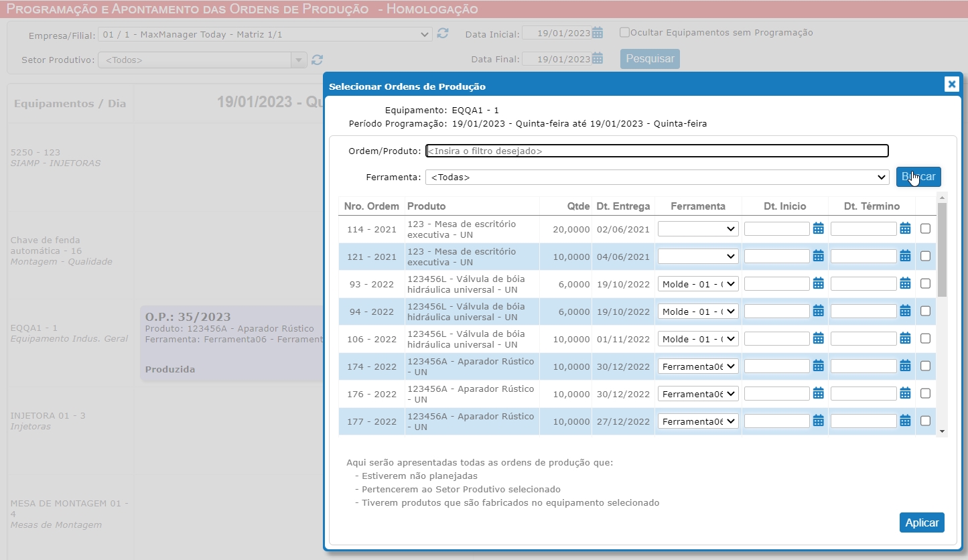Open Dt. Término calendar for order 177 - 2022
Viewport: 968px width, 560px height.
905,421
